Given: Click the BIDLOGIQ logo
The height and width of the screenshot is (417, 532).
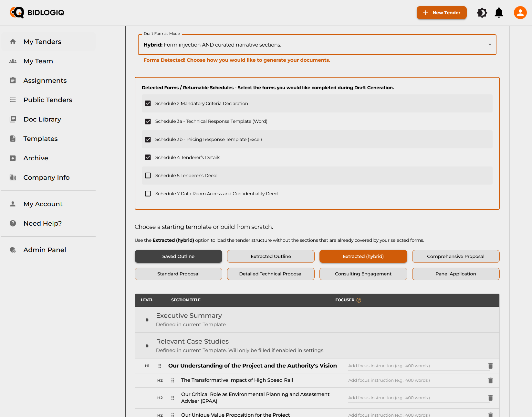Looking at the screenshot, I should pos(37,13).
